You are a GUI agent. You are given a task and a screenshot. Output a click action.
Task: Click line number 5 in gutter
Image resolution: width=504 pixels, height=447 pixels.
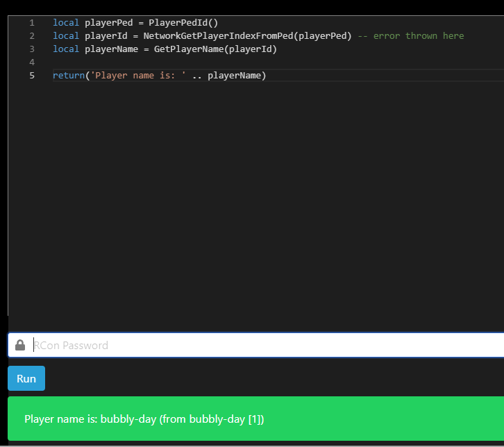click(32, 76)
